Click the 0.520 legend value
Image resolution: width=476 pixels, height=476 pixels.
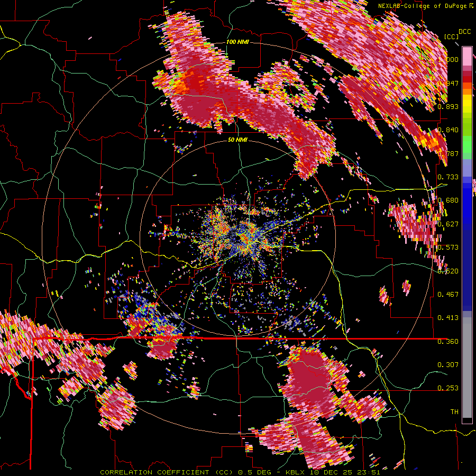coord(448,271)
